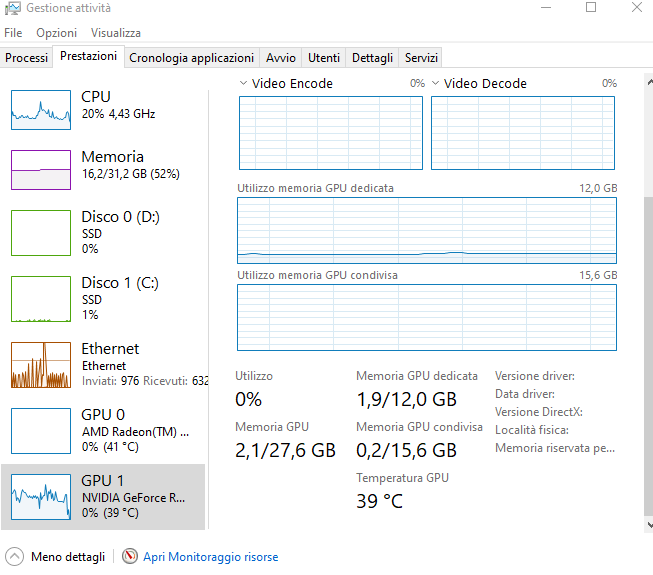Select GPU 1 NVIDIA GeForce entry
The width and height of the screenshot is (653, 575).
point(103,497)
